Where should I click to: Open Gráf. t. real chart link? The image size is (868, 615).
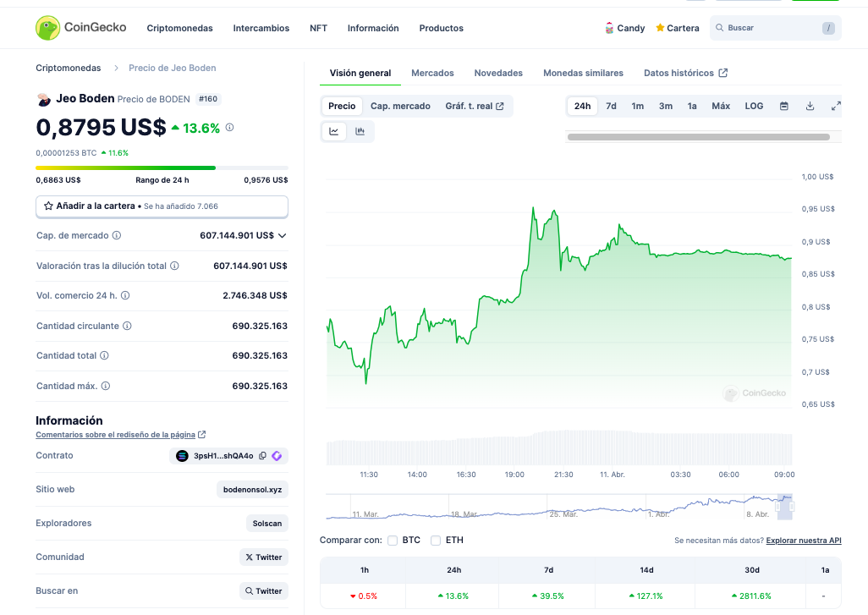[x=475, y=106]
